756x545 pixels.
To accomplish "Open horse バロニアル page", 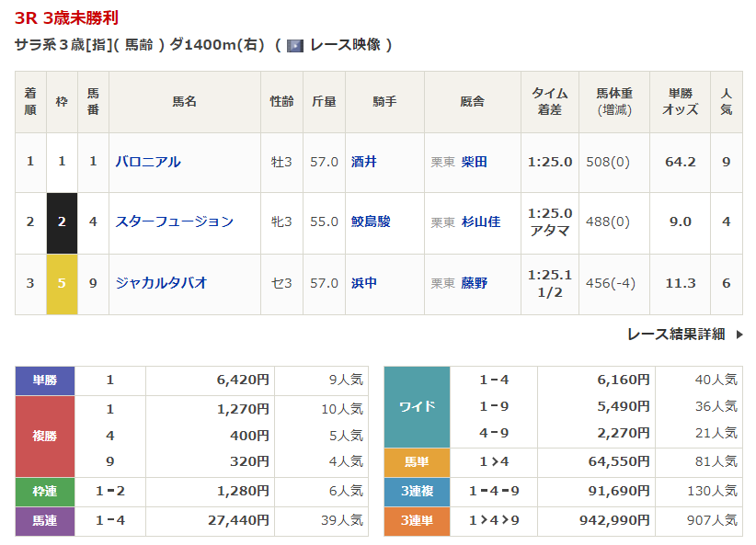I will point(148,162).
